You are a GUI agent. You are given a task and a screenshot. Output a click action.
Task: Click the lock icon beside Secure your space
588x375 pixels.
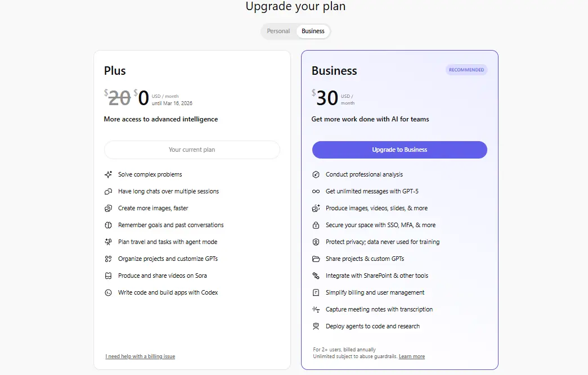[x=316, y=225]
